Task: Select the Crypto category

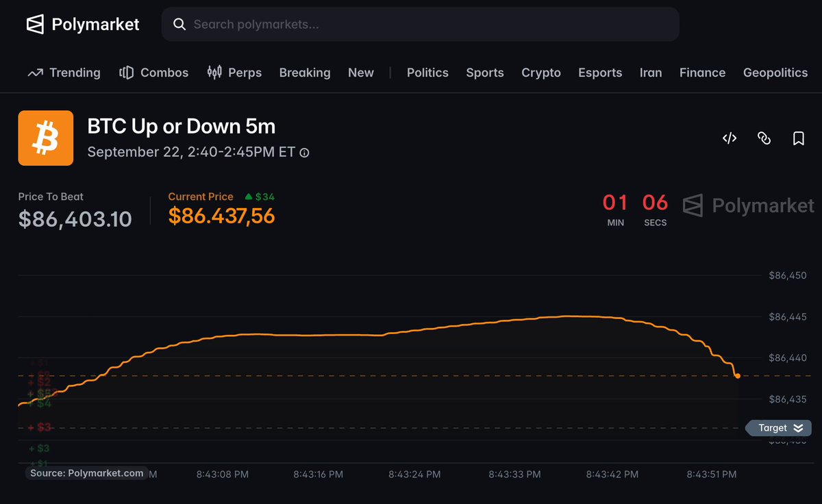Action: coord(541,73)
